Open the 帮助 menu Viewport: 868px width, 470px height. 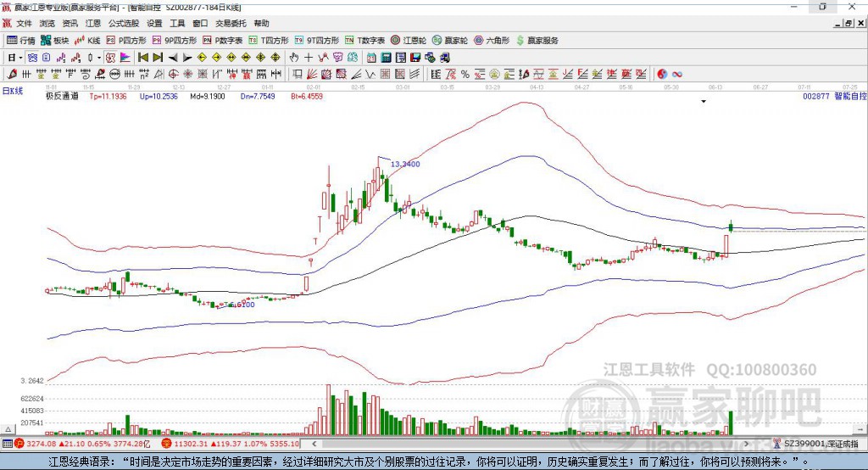point(261,23)
